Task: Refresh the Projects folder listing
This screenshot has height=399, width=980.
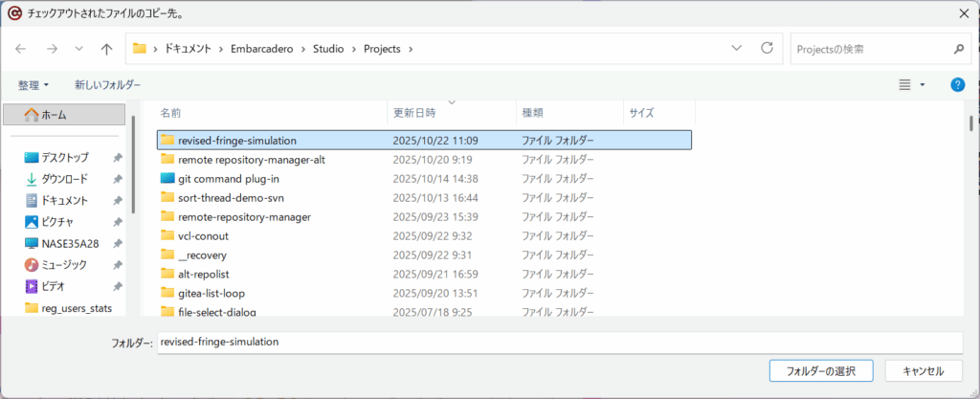Action: [x=766, y=48]
